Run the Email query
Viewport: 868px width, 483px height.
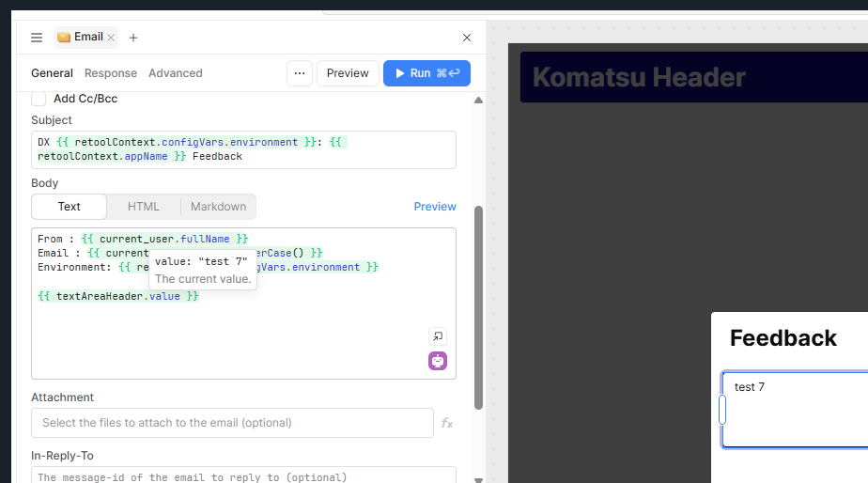426,73
